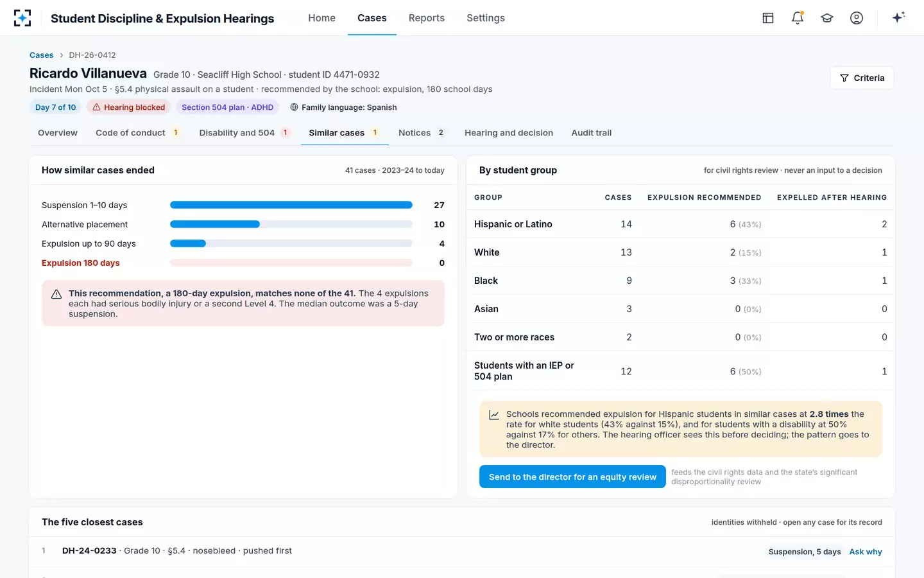Image resolution: width=924 pixels, height=578 pixels.
Task: Go to the Home menu
Action: (321, 18)
